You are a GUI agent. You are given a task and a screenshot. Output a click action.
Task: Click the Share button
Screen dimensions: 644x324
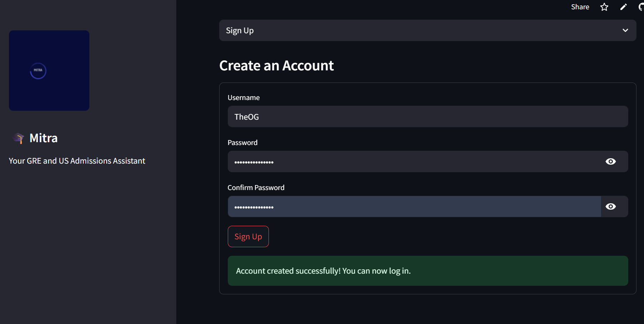(x=580, y=7)
